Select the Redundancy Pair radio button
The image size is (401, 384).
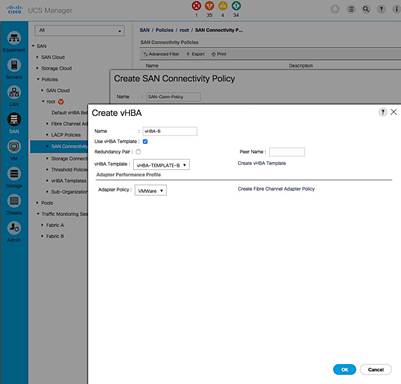[138, 152]
